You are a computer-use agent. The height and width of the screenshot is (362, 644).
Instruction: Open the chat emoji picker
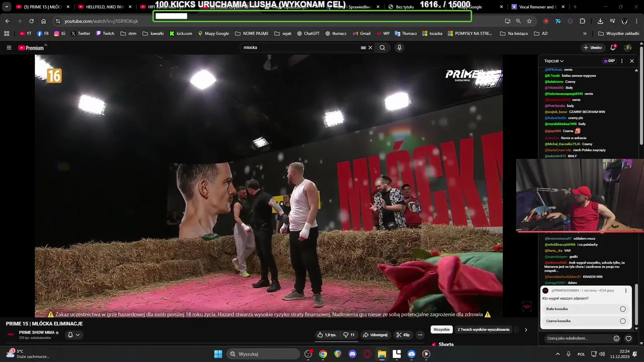616,338
